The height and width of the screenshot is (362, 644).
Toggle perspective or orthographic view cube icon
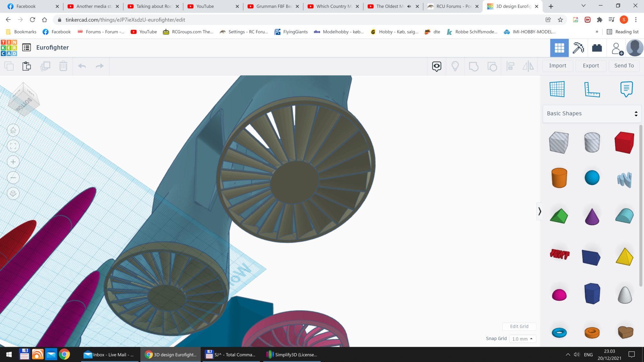coord(13,194)
